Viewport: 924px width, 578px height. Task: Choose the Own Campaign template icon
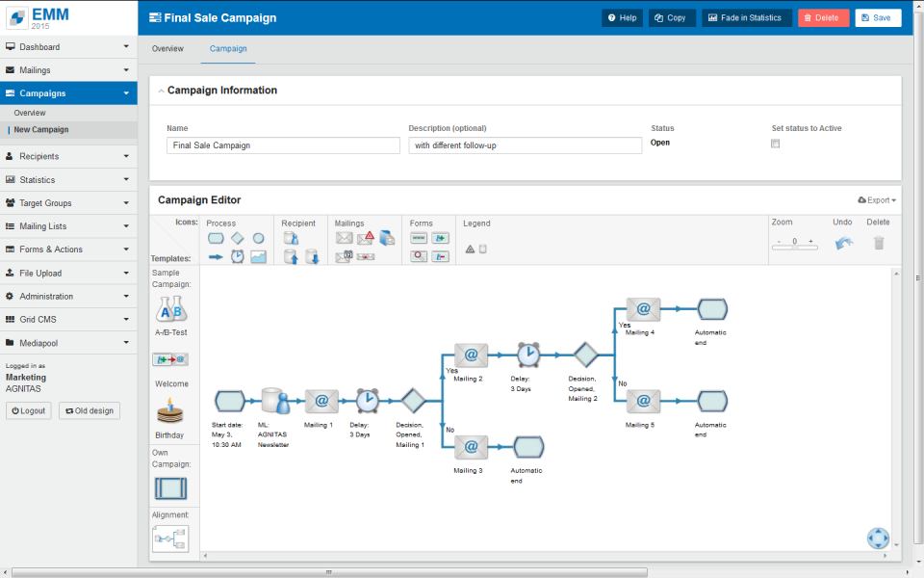pyautogui.click(x=171, y=489)
